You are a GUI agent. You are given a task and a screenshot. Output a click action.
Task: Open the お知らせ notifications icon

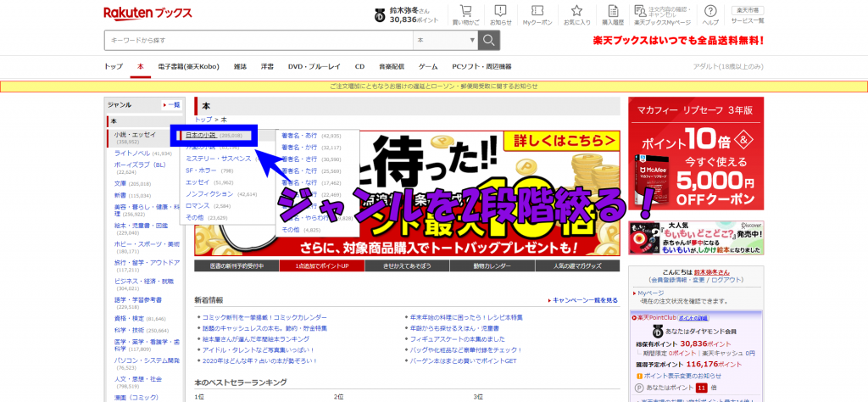pos(500,15)
